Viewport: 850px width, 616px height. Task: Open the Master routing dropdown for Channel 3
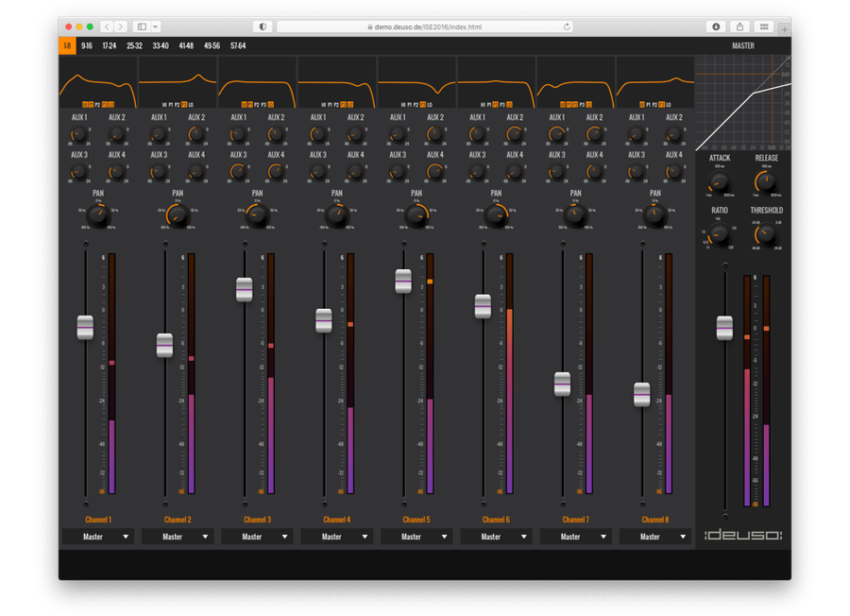coord(258,537)
